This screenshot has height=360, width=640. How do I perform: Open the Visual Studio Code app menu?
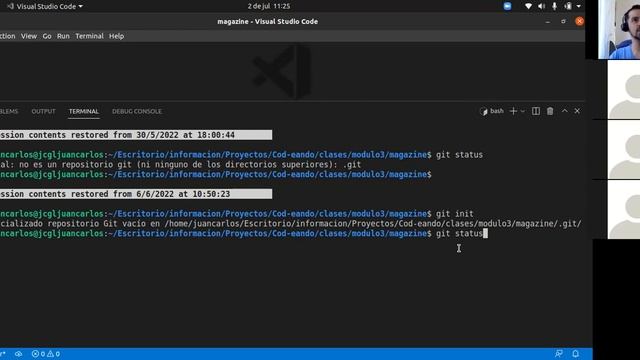click(x=46, y=6)
